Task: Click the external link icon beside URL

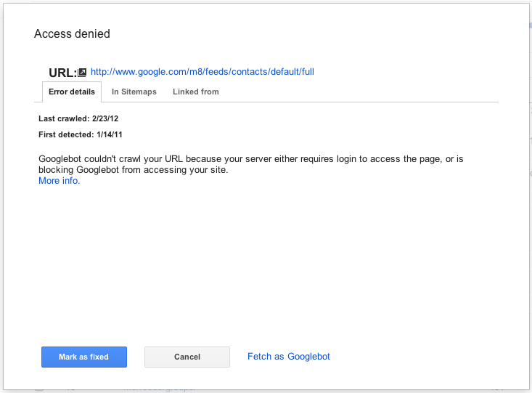Action: click(x=83, y=73)
